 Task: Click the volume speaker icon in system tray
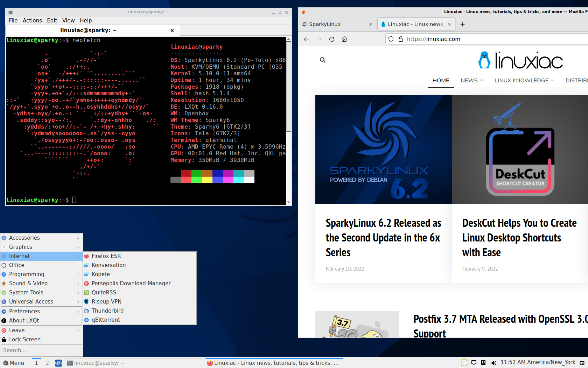(x=493, y=363)
